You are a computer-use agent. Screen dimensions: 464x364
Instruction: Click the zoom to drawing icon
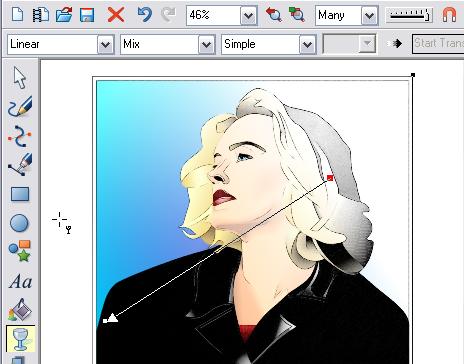[297, 15]
